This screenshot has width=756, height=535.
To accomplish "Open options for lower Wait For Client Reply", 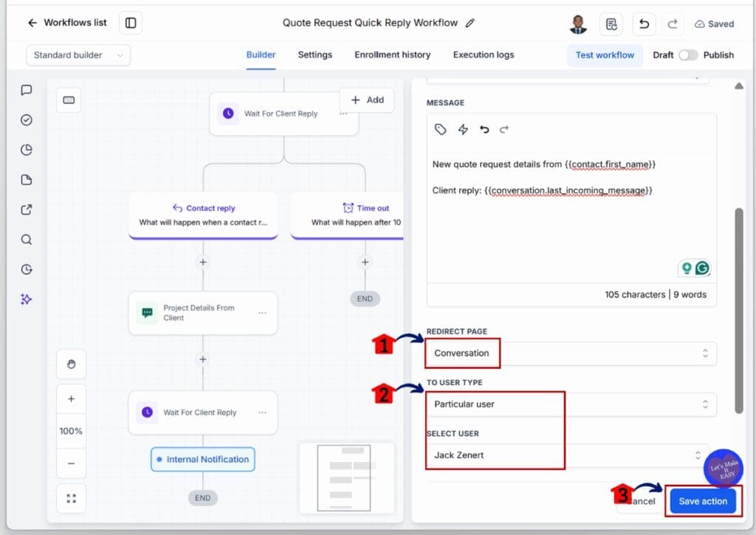I will click(262, 413).
